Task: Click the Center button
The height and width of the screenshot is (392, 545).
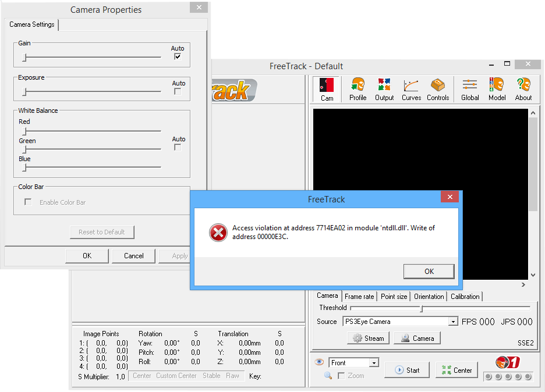Action: pyautogui.click(x=456, y=370)
